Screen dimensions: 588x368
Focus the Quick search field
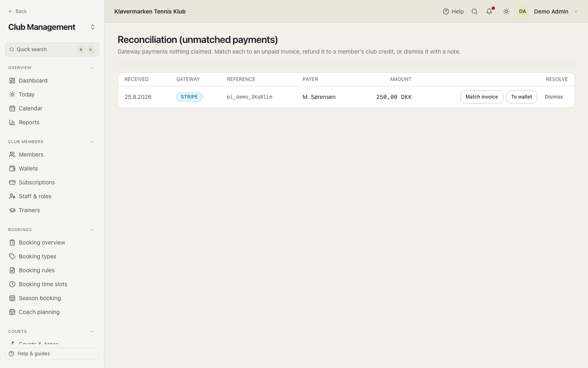52,49
